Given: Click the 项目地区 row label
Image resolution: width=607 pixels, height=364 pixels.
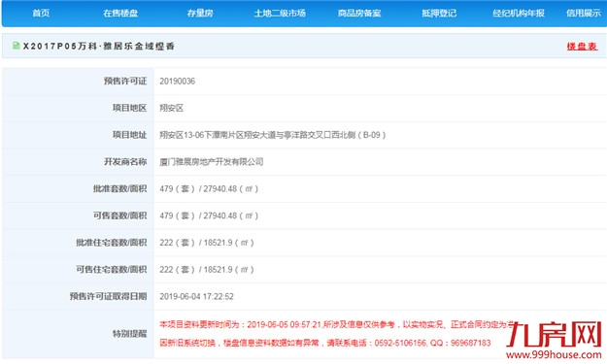Looking at the screenshot, I should 130,108.
